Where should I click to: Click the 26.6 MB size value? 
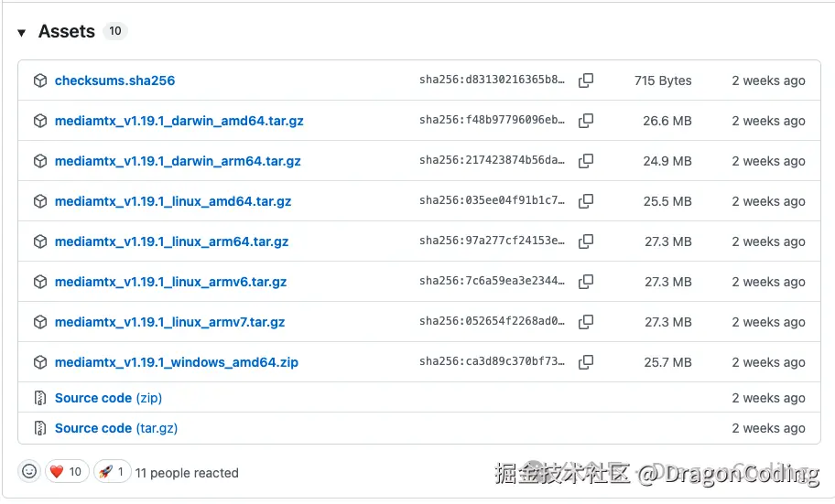pyautogui.click(x=667, y=121)
